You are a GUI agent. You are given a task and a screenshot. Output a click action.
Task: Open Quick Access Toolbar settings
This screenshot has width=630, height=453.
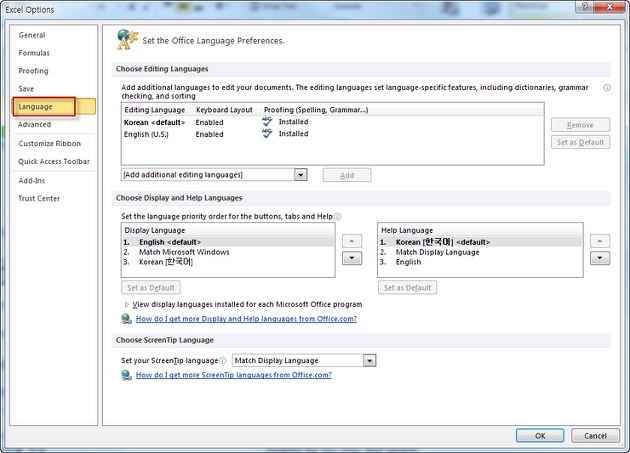point(54,161)
